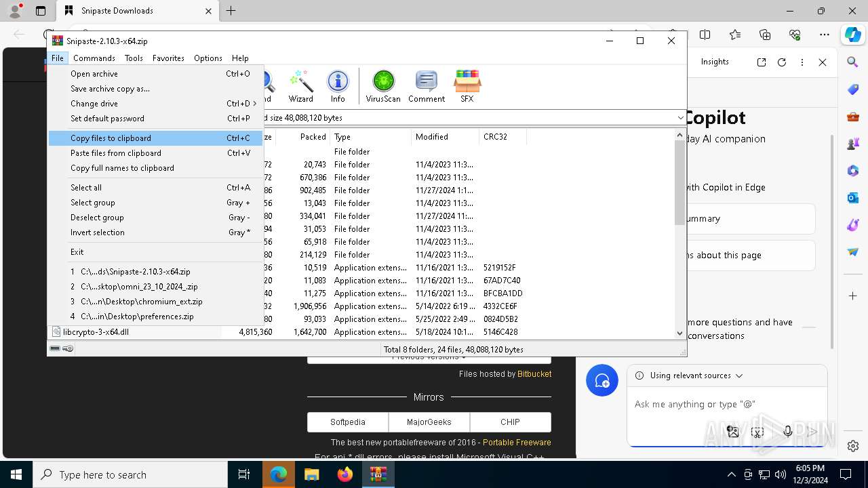Open Copilot pane in new tab icon
This screenshot has height=488, width=868.
pyautogui.click(x=762, y=62)
